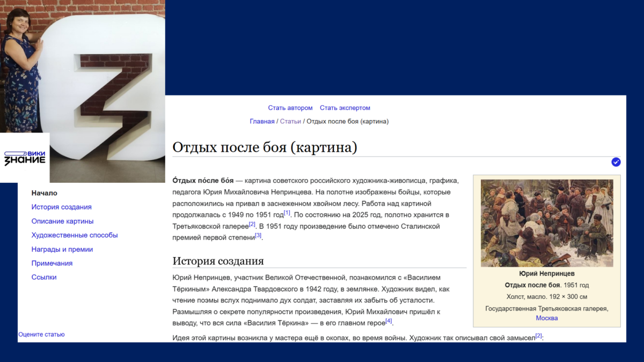
Task: Open footnote reference [4]
Action: point(389,321)
